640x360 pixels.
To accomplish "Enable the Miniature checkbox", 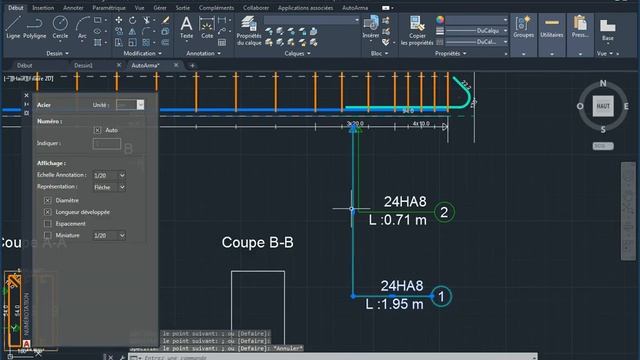I will (x=48, y=236).
